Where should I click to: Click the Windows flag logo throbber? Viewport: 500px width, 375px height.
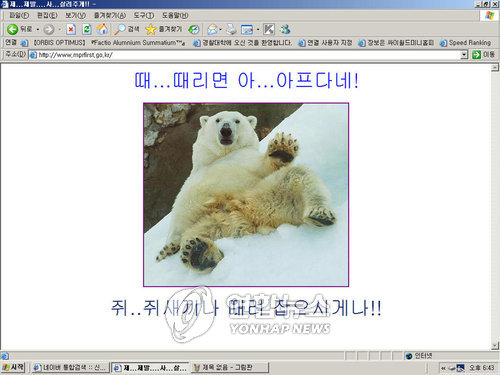[489, 15]
